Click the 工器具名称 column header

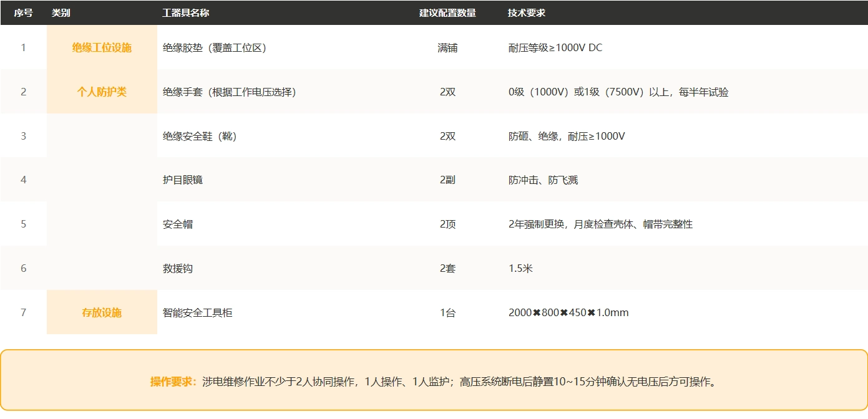tap(186, 12)
